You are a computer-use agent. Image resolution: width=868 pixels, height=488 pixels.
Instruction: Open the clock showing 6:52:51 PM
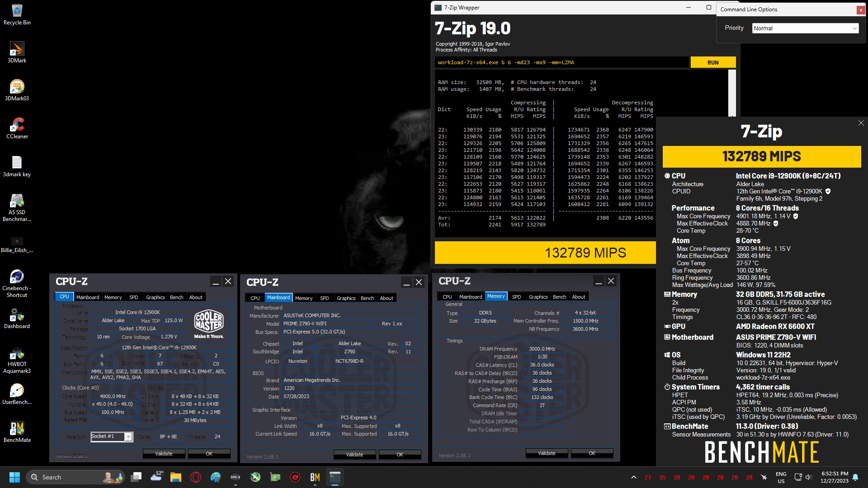click(x=835, y=477)
